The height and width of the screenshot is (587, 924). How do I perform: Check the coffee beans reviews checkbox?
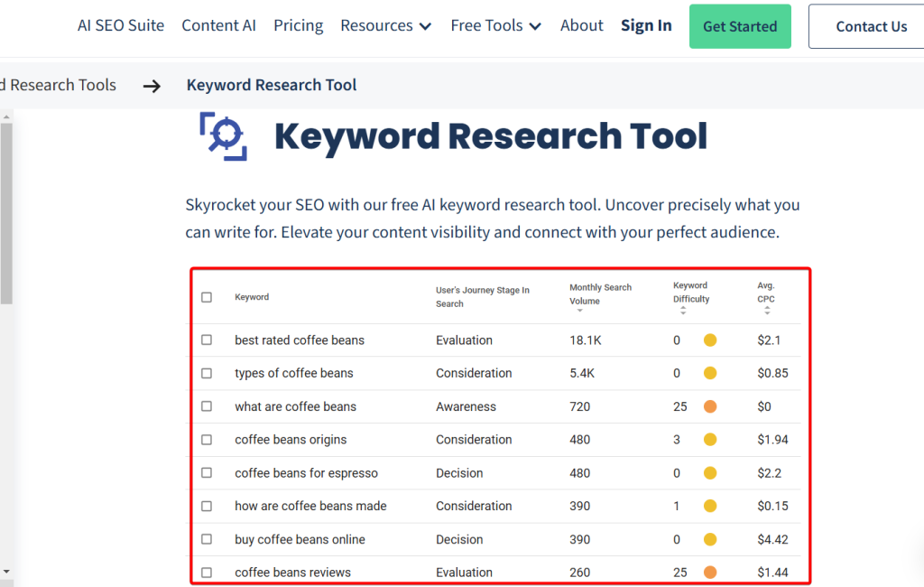(x=207, y=573)
